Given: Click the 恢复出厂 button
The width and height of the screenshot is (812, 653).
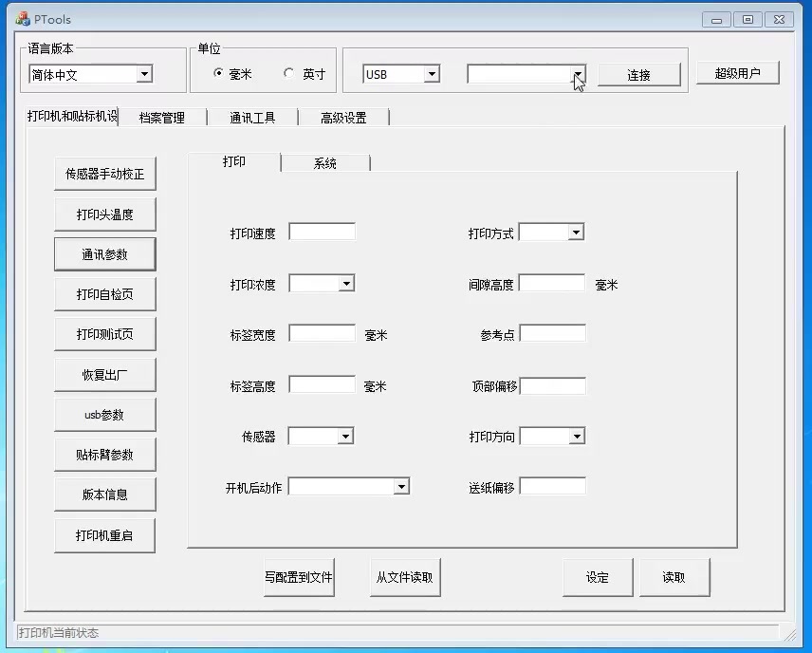Looking at the screenshot, I should click(x=104, y=375).
